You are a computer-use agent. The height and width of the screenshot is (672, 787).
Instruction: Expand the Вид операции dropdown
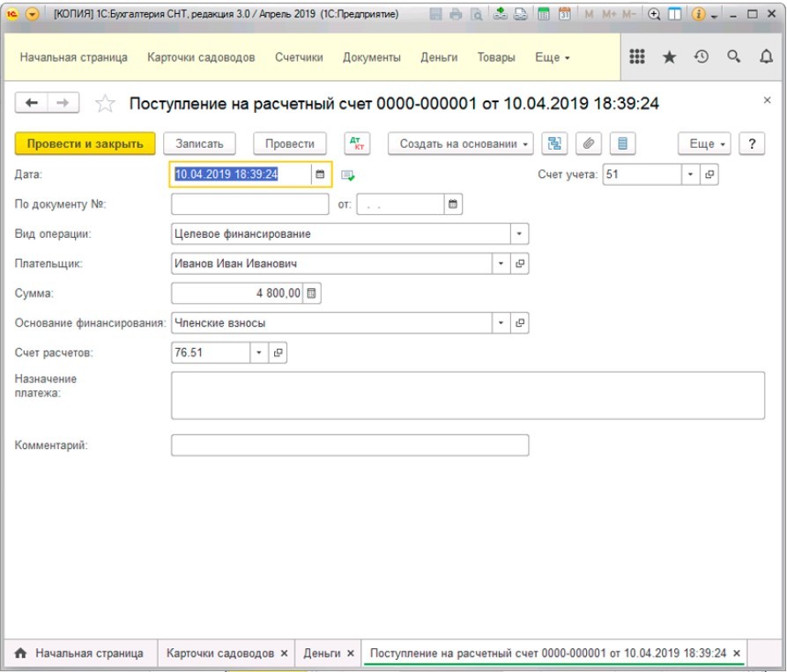point(519,233)
